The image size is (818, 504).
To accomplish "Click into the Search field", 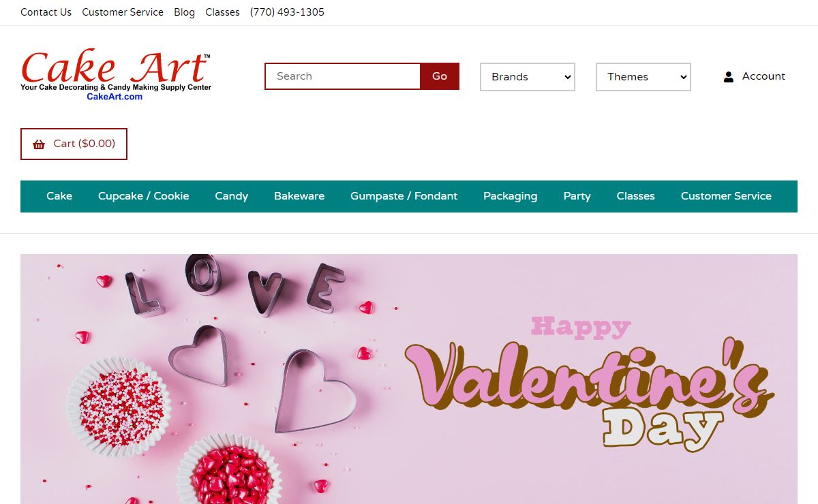I will [x=342, y=76].
